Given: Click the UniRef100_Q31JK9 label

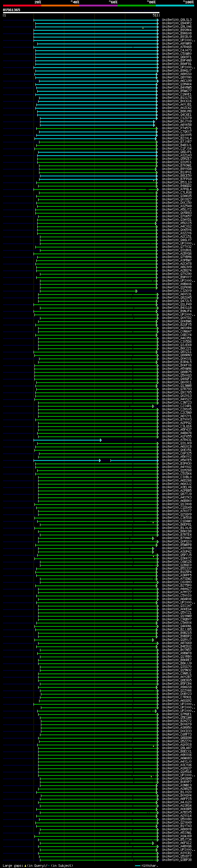Looking at the screenshot, I should point(176,443).
